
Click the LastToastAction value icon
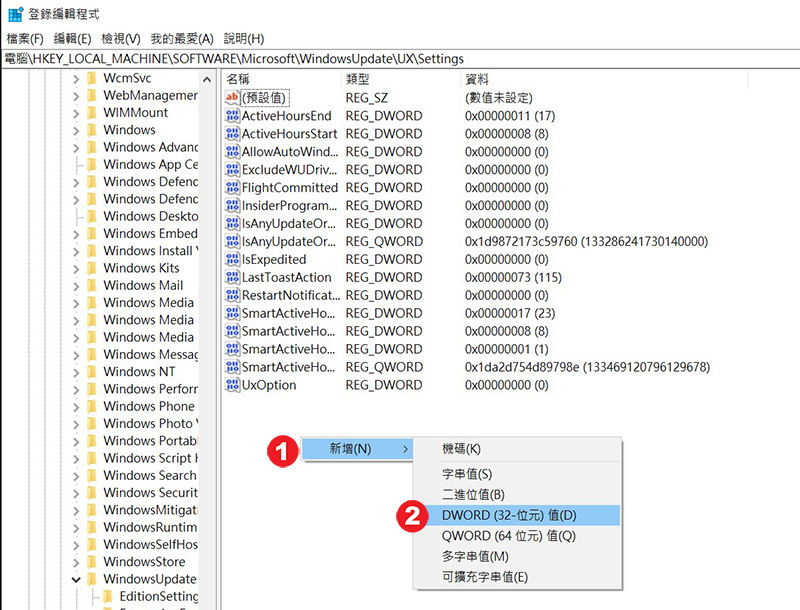[x=232, y=277]
